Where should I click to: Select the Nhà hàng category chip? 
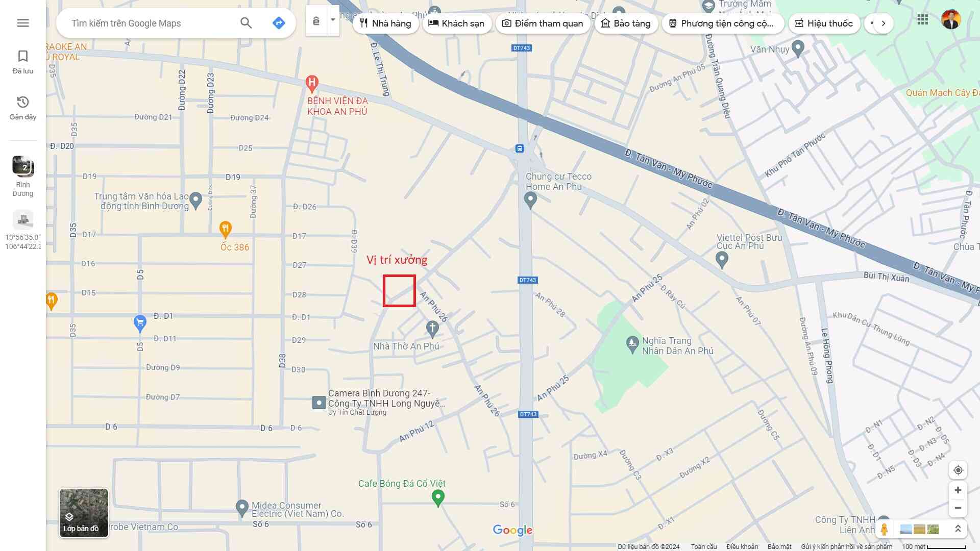pos(385,23)
